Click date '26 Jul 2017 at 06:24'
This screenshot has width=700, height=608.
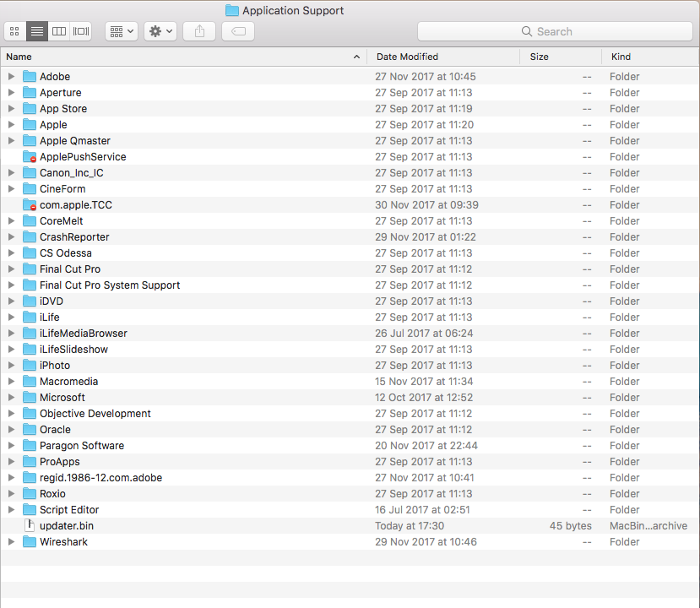(424, 334)
